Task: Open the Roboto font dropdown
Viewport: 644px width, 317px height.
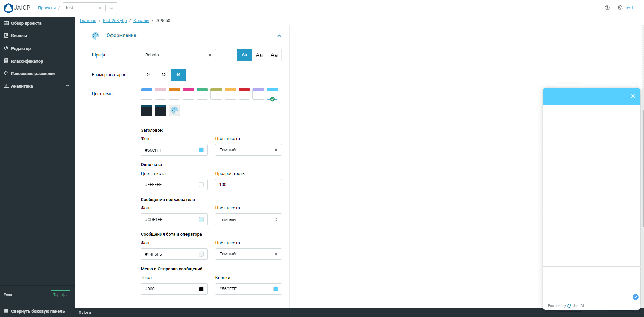Action: click(178, 55)
